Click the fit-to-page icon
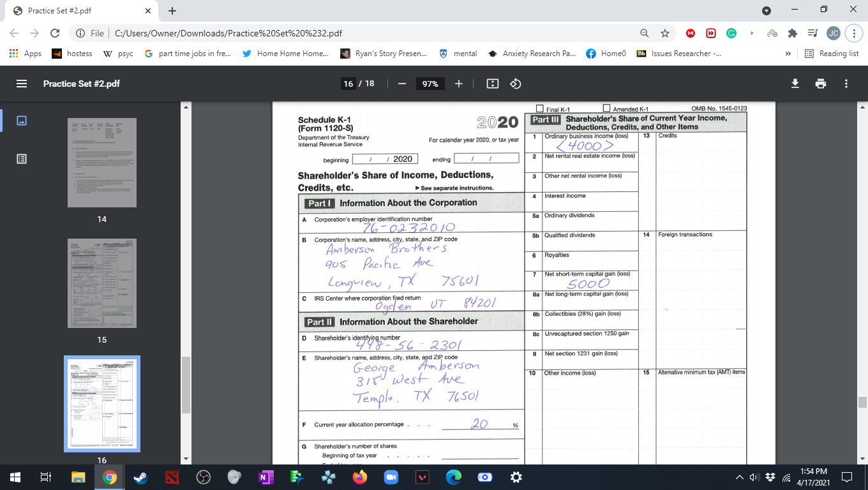868x490 pixels. (x=491, y=83)
